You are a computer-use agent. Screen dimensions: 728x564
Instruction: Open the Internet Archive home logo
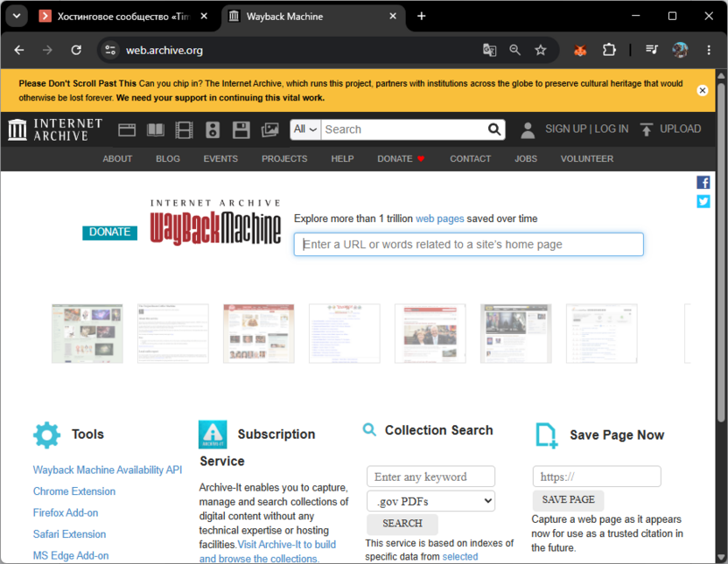pyautogui.click(x=55, y=129)
